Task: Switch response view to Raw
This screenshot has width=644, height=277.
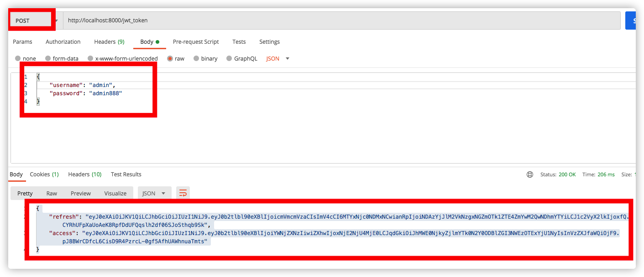Action: pos(52,193)
